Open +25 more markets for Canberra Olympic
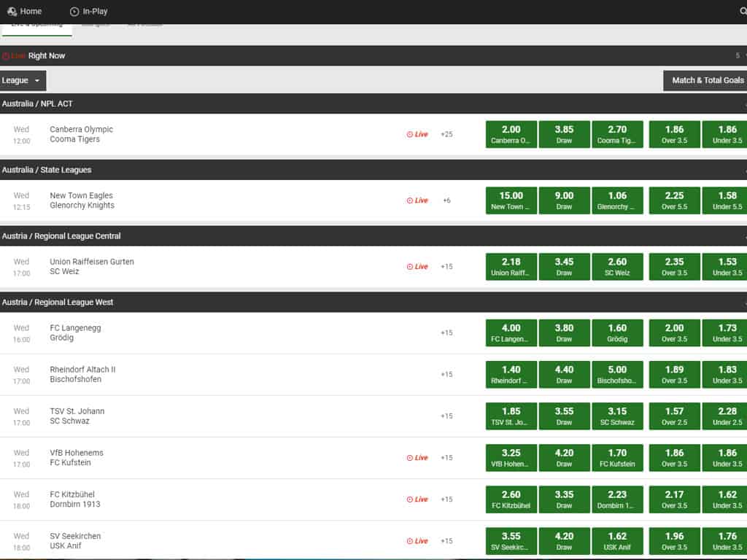Image resolution: width=747 pixels, height=560 pixels. coord(447,134)
